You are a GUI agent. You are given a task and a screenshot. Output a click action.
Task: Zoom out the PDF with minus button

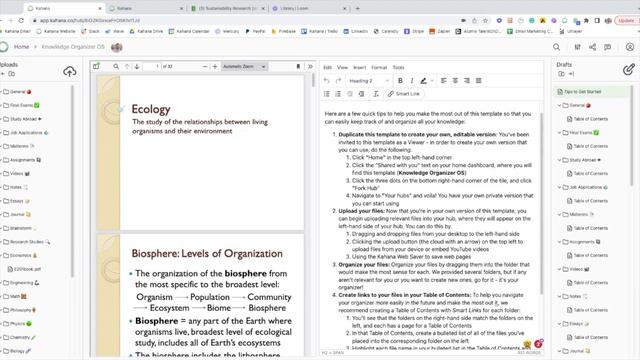[205, 67]
